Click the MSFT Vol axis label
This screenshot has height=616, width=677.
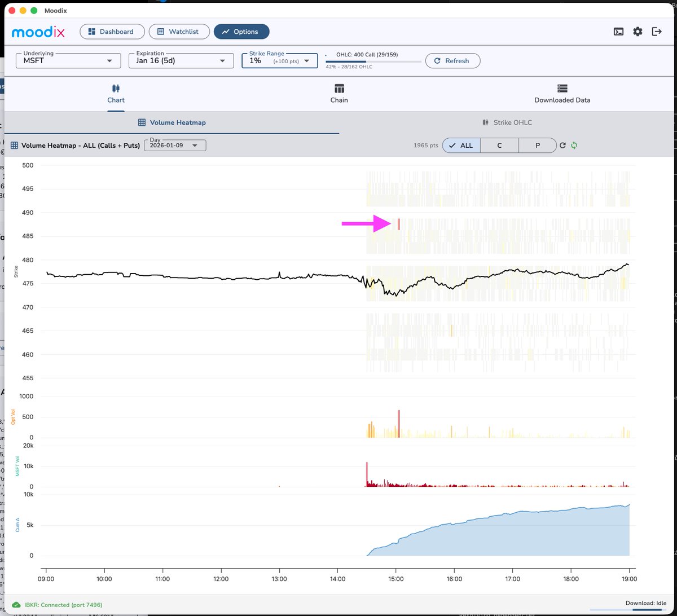pyautogui.click(x=17, y=466)
